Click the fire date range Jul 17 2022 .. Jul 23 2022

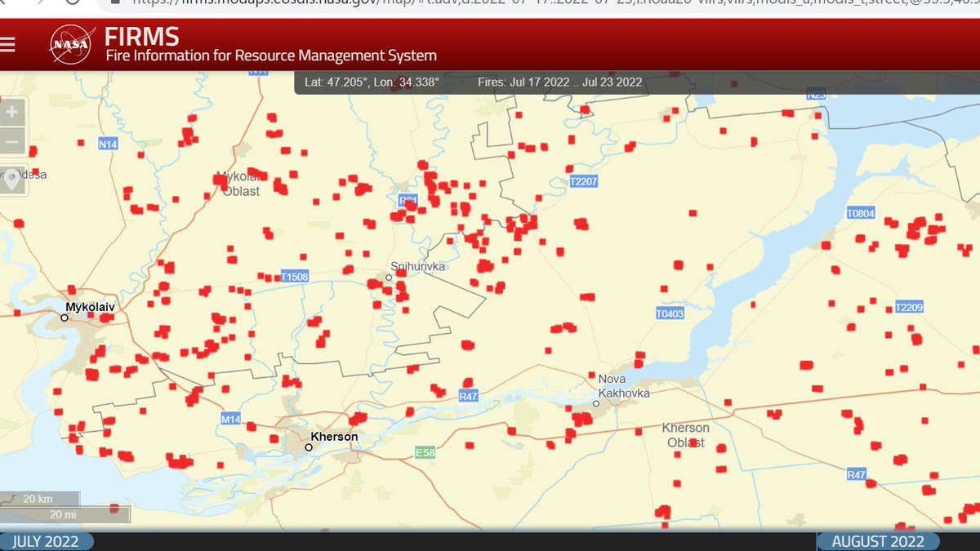click(x=560, y=82)
